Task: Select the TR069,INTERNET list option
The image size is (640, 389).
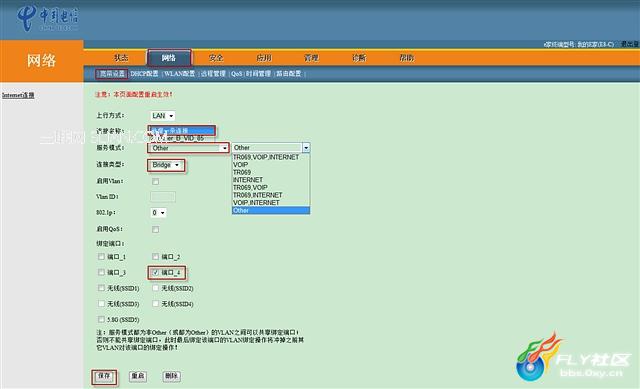Action: point(271,195)
